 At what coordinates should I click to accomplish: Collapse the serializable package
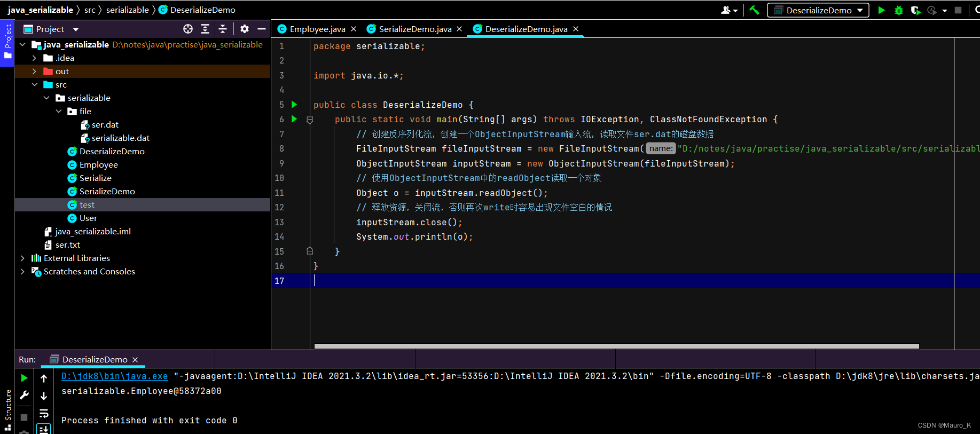pos(46,98)
